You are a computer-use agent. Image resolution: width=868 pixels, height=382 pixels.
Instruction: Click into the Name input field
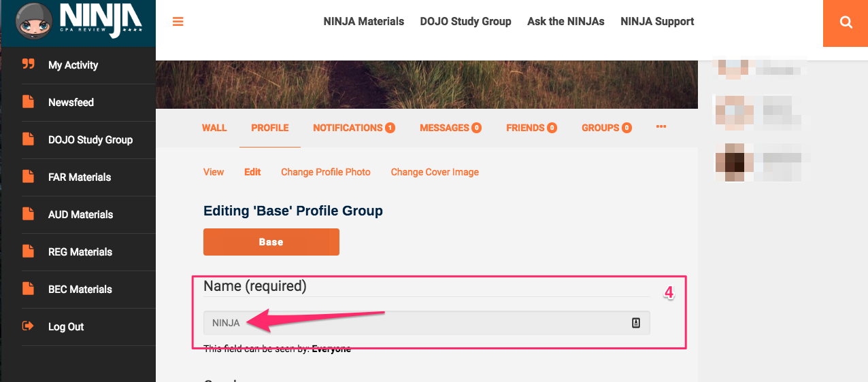pyautogui.click(x=427, y=323)
